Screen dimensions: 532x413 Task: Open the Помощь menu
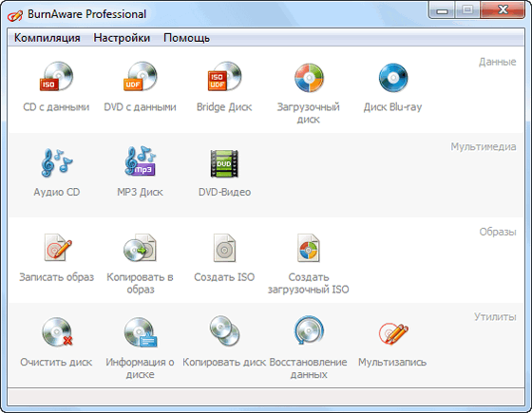[x=186, y=38]
